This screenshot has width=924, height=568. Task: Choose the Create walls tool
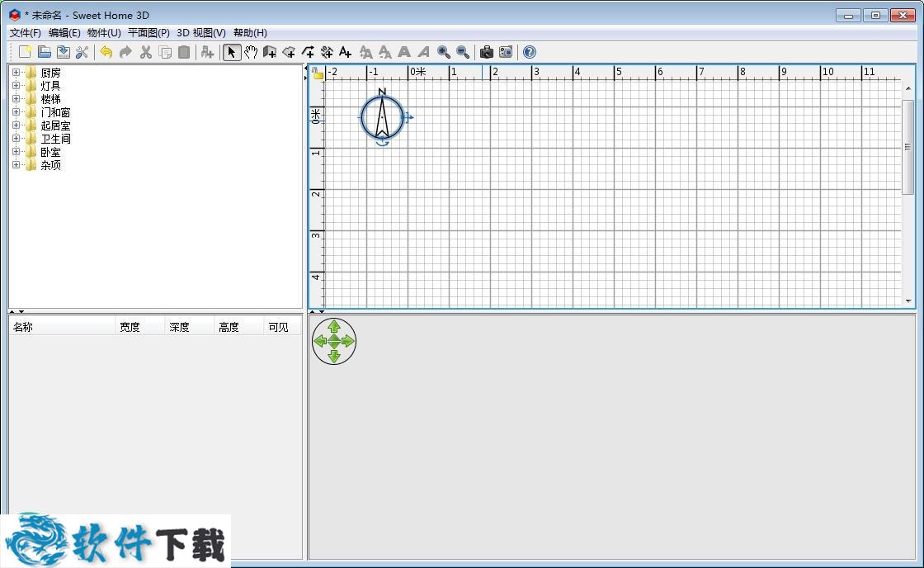tap(270, 52)
